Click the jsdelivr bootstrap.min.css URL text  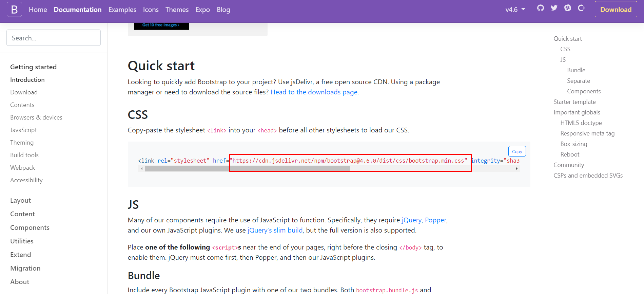coord(348,161)
